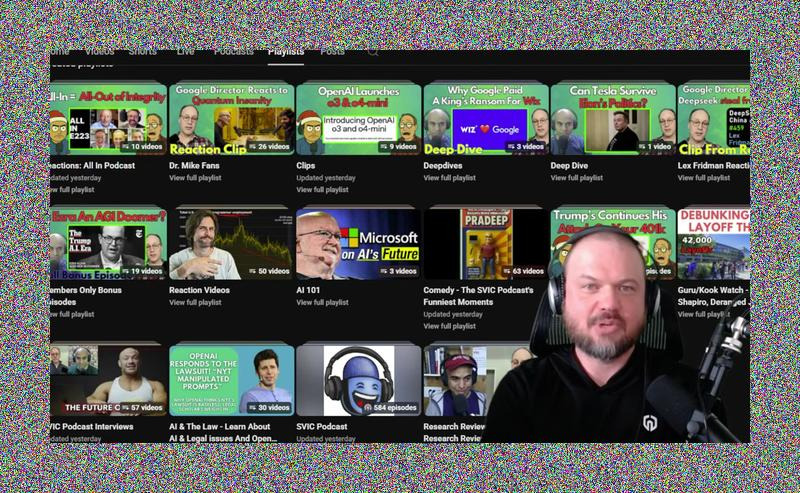This screenshot has height=493, width=800.
Task: Go to the Posts tab
Action: point(332,53)
